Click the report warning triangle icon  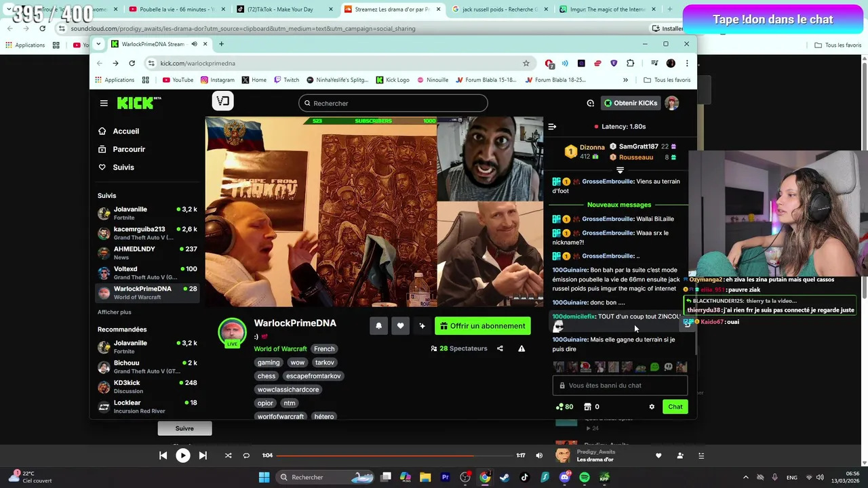point(521,348)
